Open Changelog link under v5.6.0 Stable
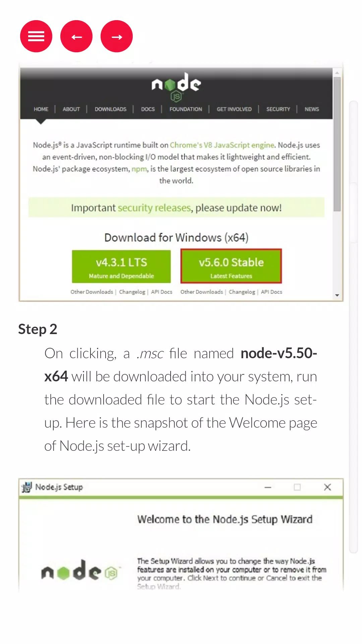Image resolution: width=362 pixels, height=644 pixels. pos(242,292)
